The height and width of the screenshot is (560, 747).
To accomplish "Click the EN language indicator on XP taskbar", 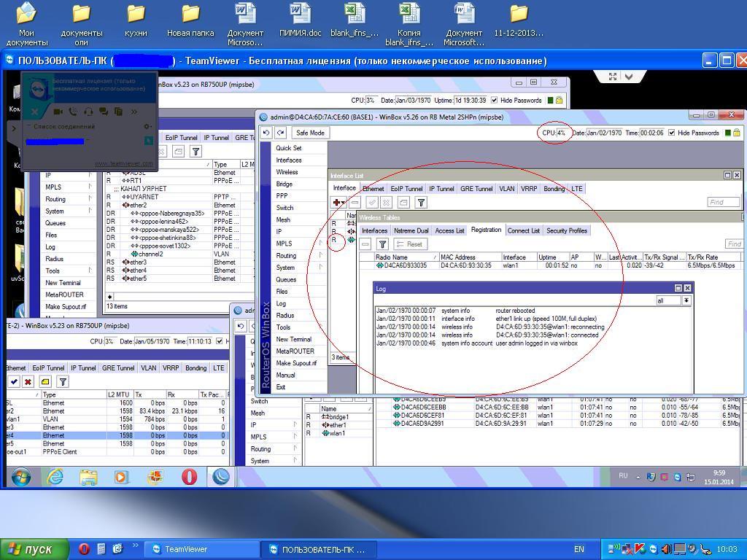I will [578, 549].
